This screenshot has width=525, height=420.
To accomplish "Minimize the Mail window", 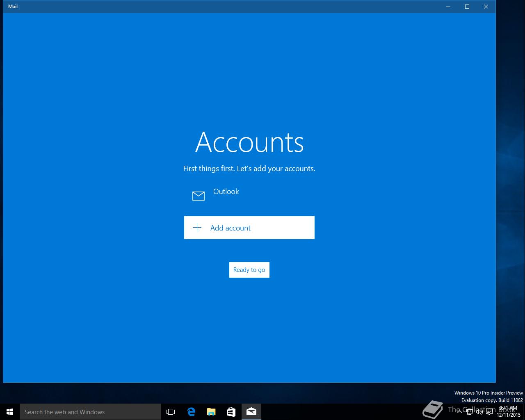I will coord(448,7).
